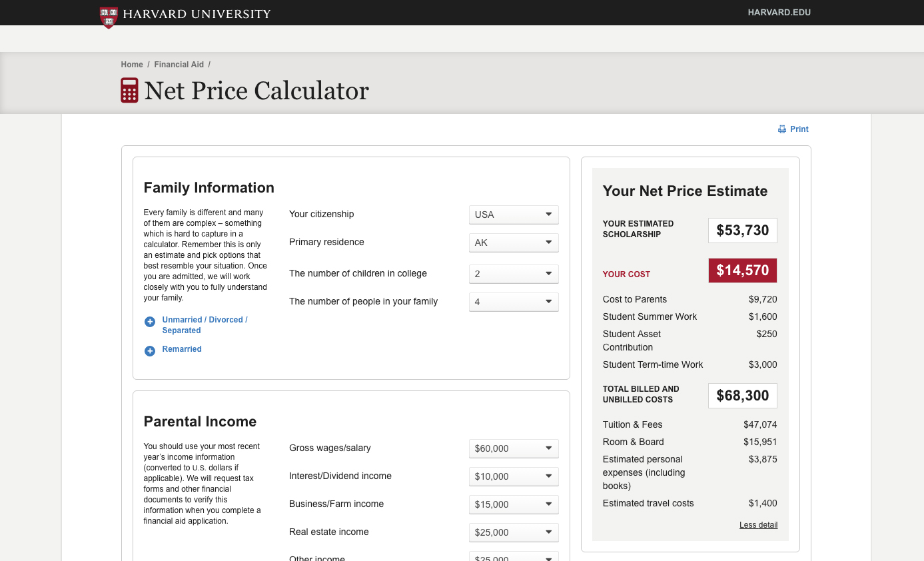This screenshot has width=924, height=561.
Task: Click the Print link
Action: point(799,129)
